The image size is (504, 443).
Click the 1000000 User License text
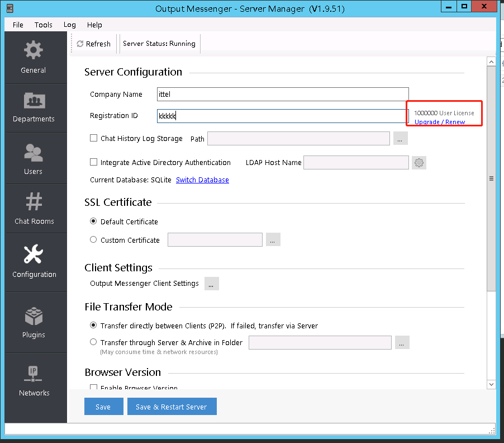pos(444,113)
